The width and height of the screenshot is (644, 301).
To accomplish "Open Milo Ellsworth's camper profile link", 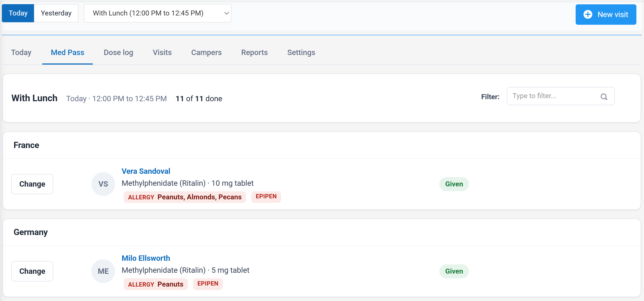I will click(146, 258).
